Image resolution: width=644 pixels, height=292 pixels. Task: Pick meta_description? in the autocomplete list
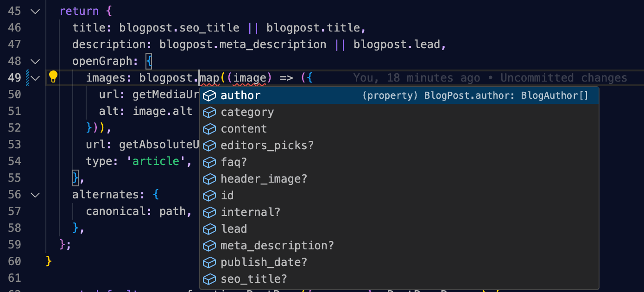pyautogui.click(x=399, y=246)
